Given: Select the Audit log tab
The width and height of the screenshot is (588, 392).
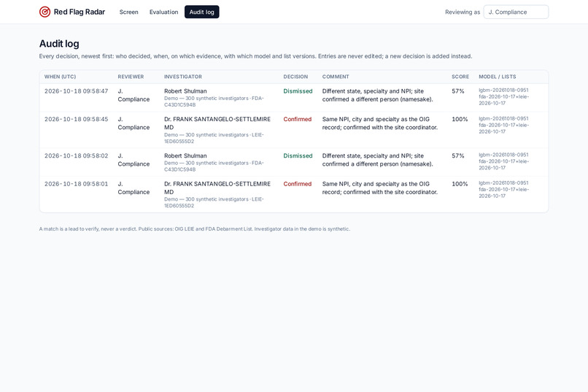Looking at the screenshot, I should tap(202, 12).
